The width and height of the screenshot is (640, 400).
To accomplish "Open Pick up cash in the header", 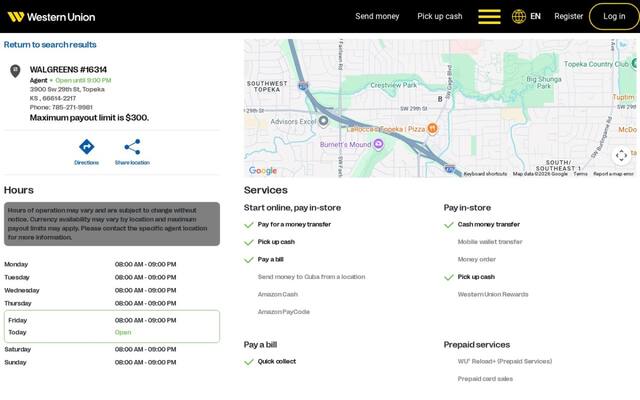I will [x=440, y=16].
